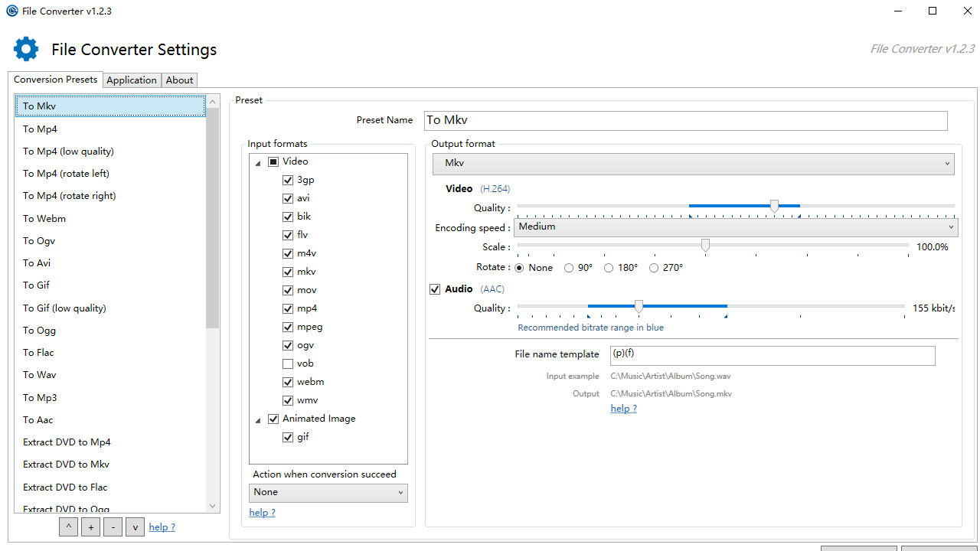Switch to the About tab
This screenshot has height=551, width=980.
click(178, 80)
